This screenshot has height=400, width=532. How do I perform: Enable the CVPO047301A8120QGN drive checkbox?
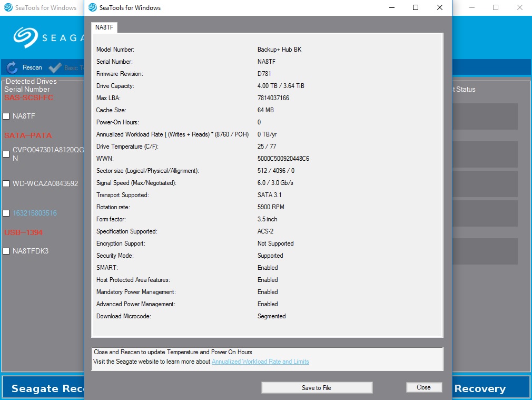coord(6,154)
